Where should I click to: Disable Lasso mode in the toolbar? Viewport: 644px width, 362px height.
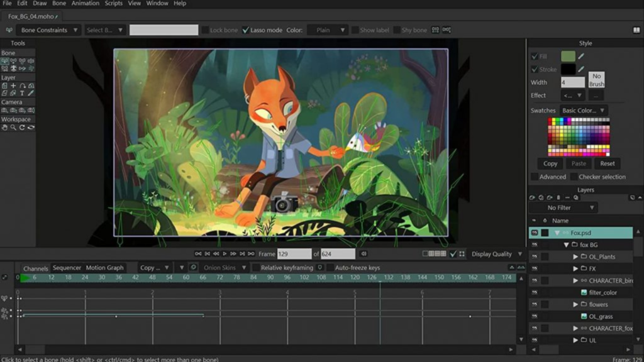(245, 30)
